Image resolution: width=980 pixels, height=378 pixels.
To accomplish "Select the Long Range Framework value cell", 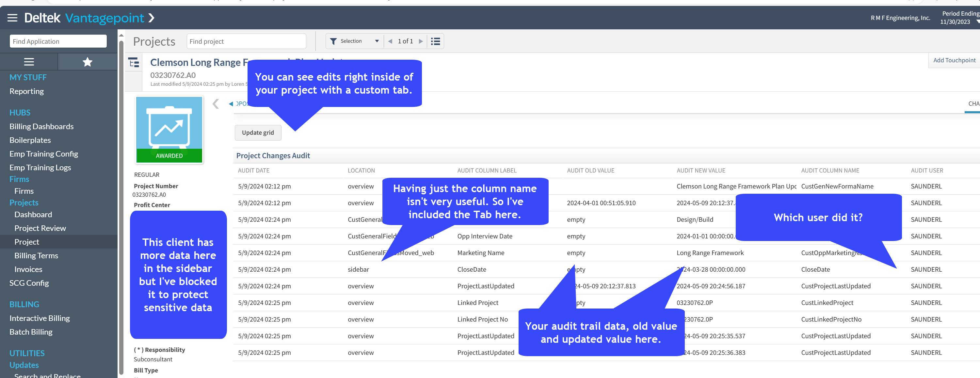I will click(x=710, y=253).
